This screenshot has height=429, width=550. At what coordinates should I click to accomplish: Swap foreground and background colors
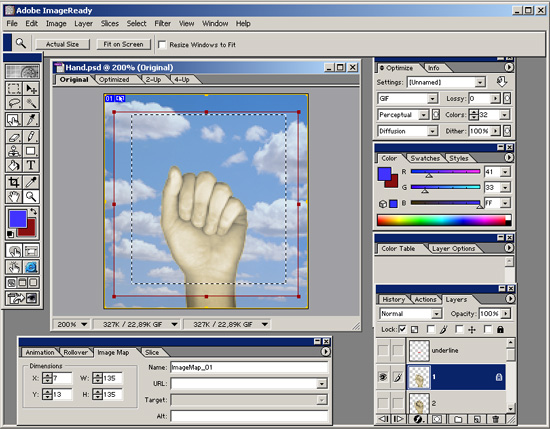click(x=34, y=212)
